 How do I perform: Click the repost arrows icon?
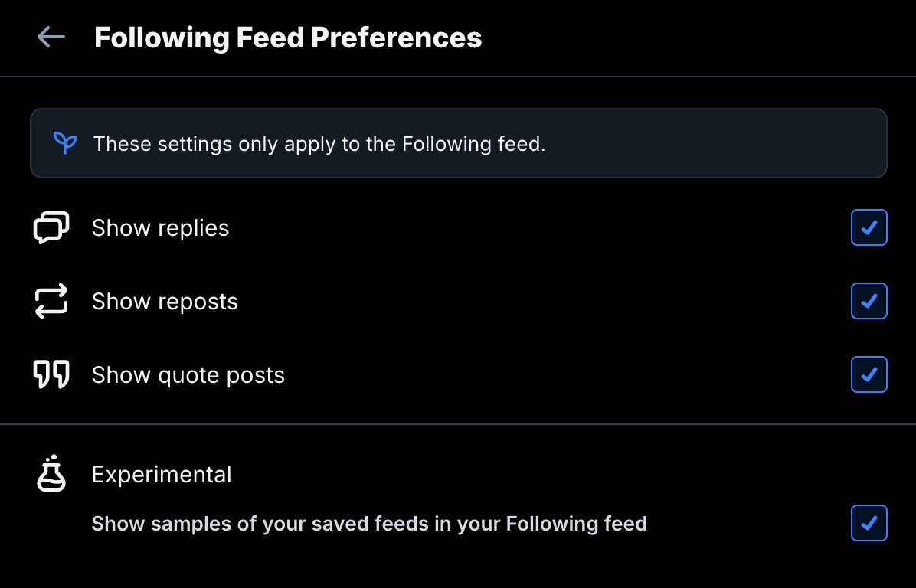[51, 302]
